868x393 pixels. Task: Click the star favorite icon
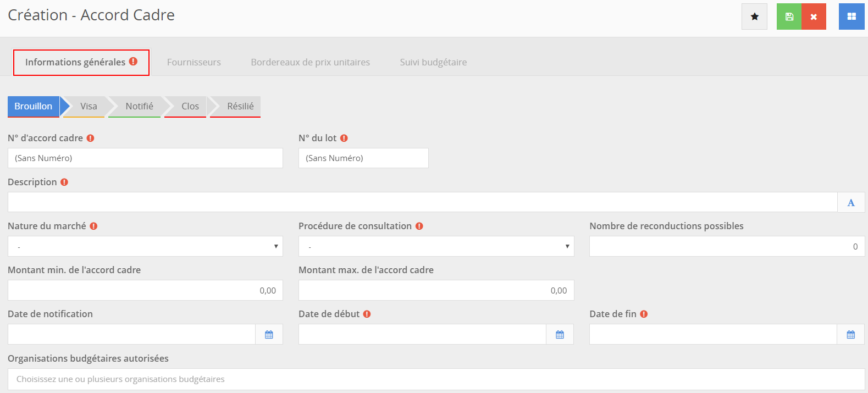tap(754, 16)
